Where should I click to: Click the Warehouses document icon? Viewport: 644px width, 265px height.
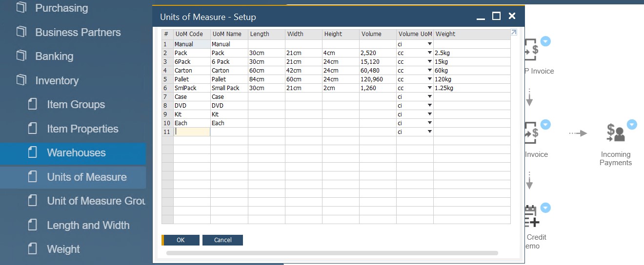coord(33,152)
